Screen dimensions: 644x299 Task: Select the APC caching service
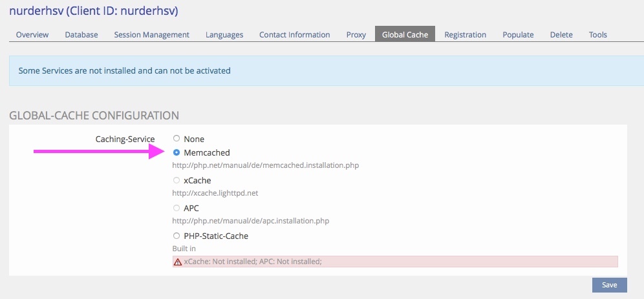(x=177, y=208)
